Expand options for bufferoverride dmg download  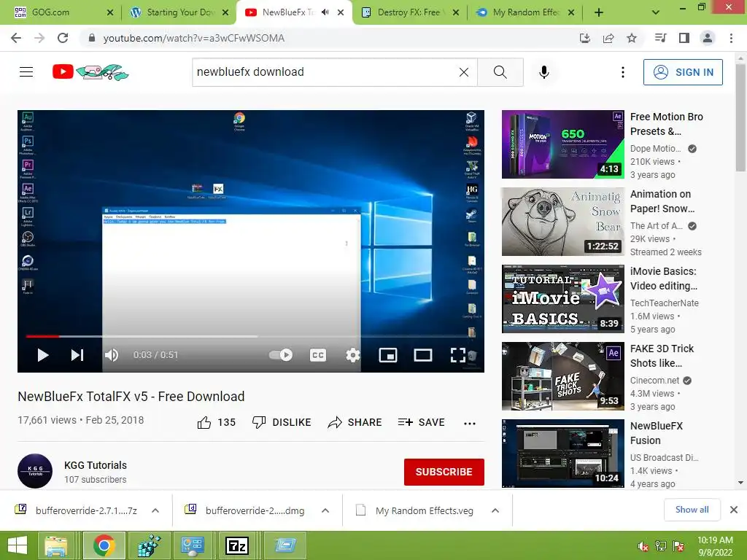coord(325,510)
